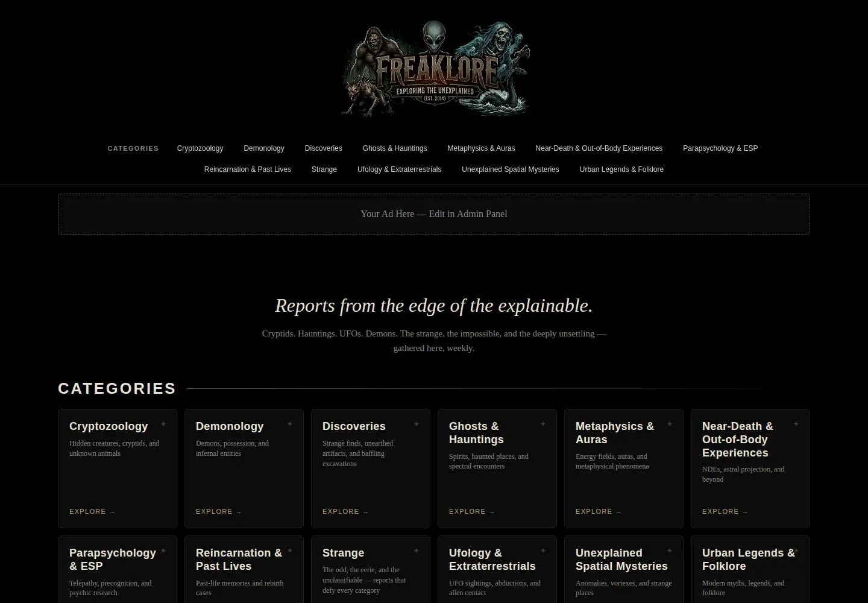Open Cryptozoology in the top navigation
The height and width of the screenshot is (603, 868).
coord(200,148)
